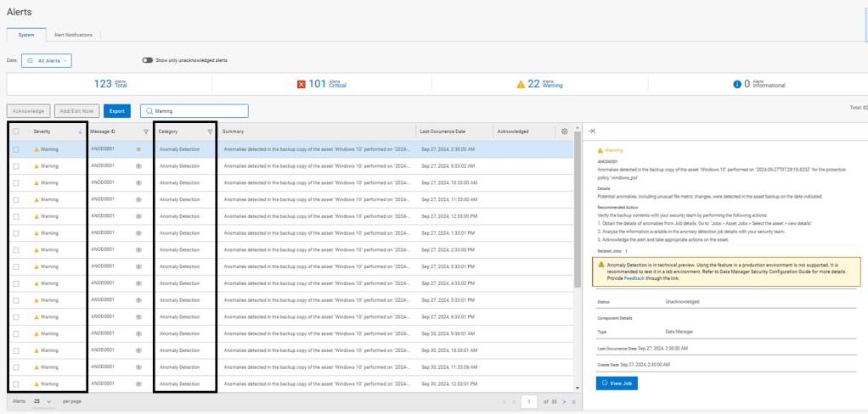
Task: Click the Warning alerts count icon
Action: (x=521, y=84)
